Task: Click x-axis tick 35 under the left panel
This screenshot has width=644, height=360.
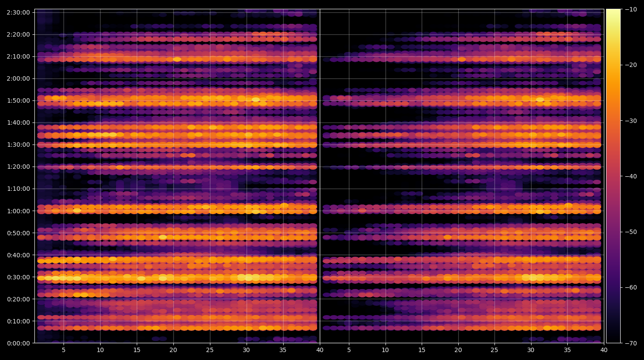Action: pos(283,350)
